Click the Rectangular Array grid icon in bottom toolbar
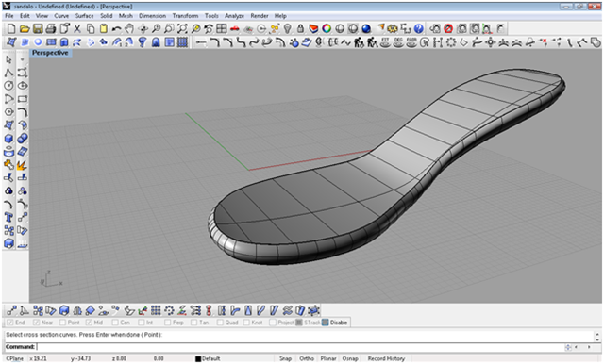 [156, 310]
